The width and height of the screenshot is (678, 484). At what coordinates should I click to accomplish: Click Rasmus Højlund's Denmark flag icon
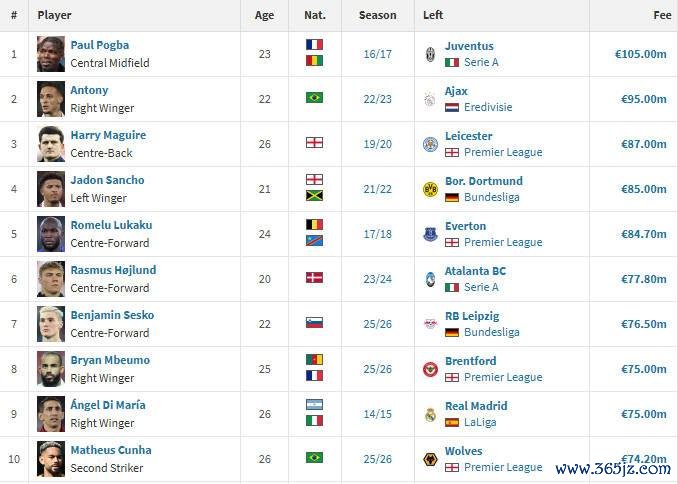point(314,277)
